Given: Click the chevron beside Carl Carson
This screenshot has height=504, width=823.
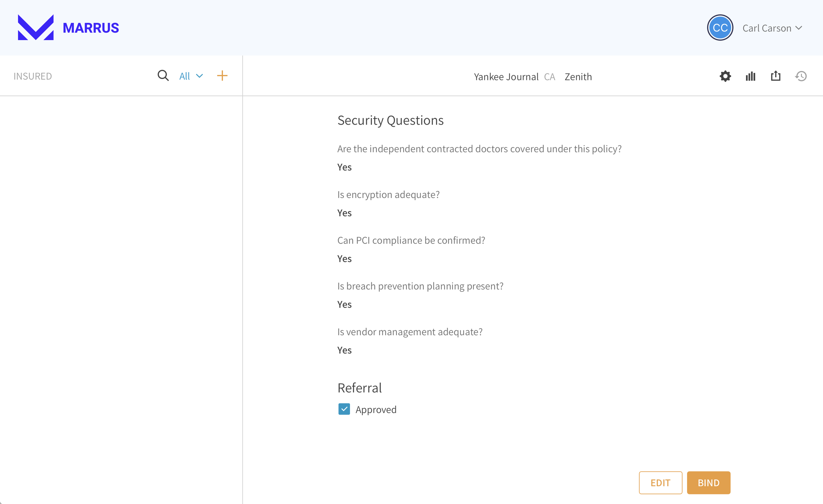Looking at the screenshot, I should coord(799,28).
